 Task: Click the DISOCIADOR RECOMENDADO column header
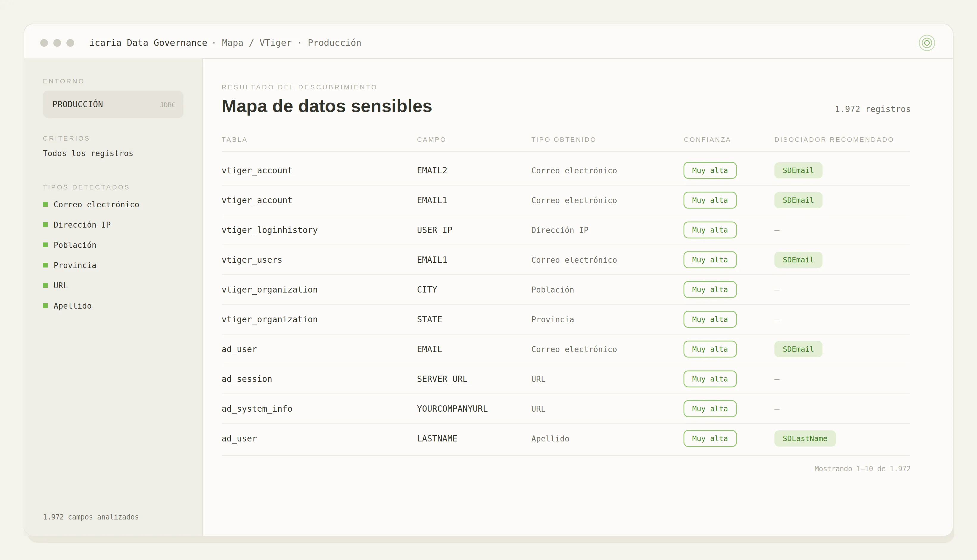click(834, 140)
